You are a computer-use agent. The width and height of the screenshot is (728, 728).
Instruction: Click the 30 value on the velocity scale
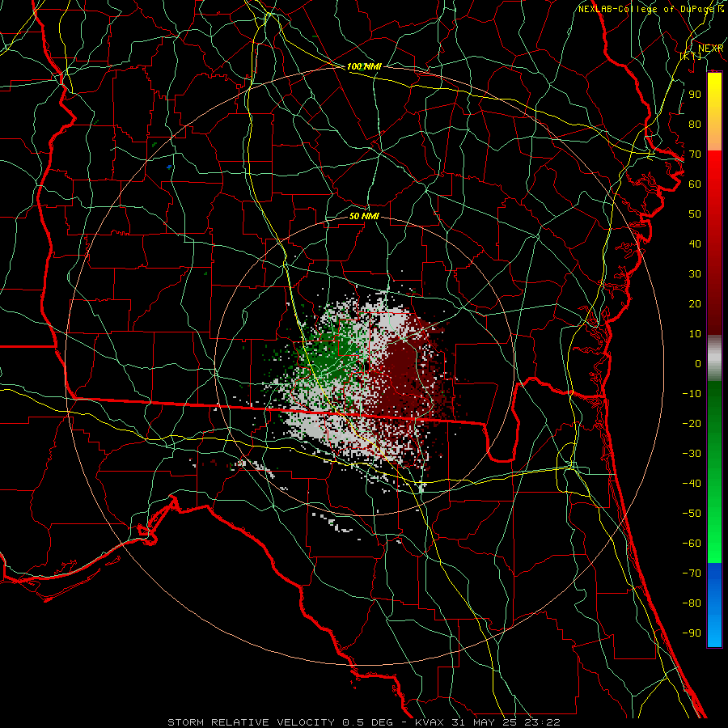pos(695,274)
